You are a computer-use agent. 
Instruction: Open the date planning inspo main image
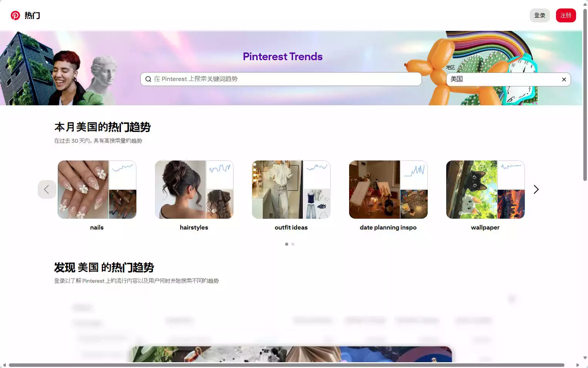click(375, 189)
